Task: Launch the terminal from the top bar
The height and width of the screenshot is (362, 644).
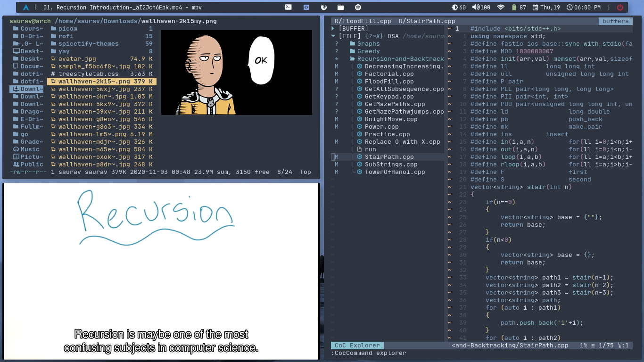Action: [289, 8]
